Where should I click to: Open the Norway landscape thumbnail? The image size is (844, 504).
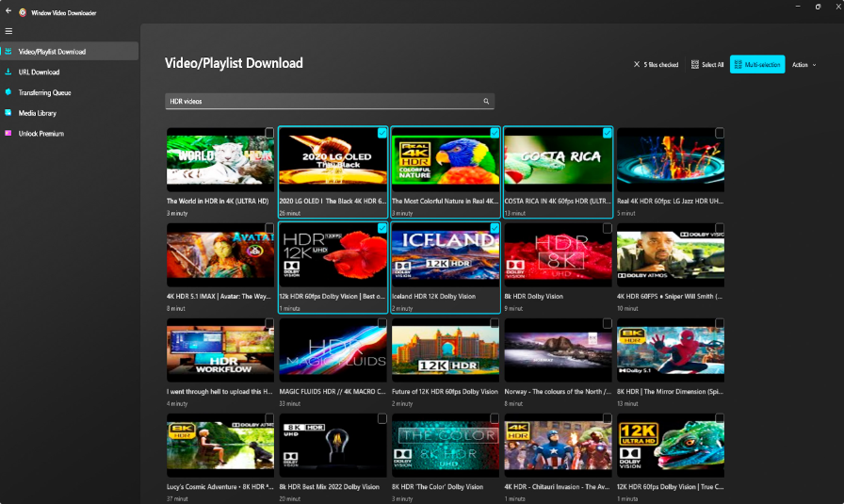558,350
